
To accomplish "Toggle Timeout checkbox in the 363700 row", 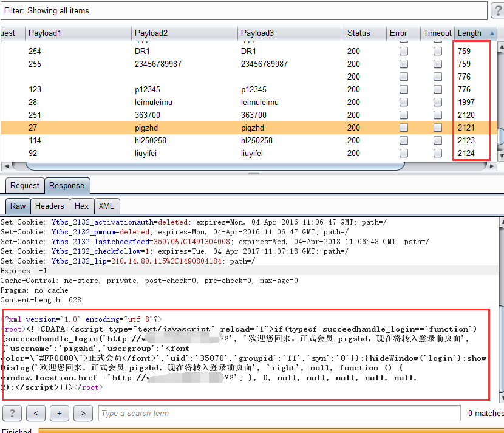I will pyautogui.click(x=437, y=115).
